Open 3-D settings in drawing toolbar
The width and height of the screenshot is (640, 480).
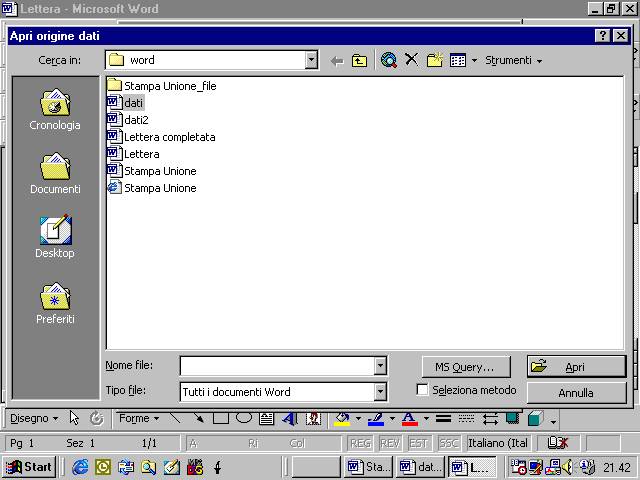(x=536, y=418)
